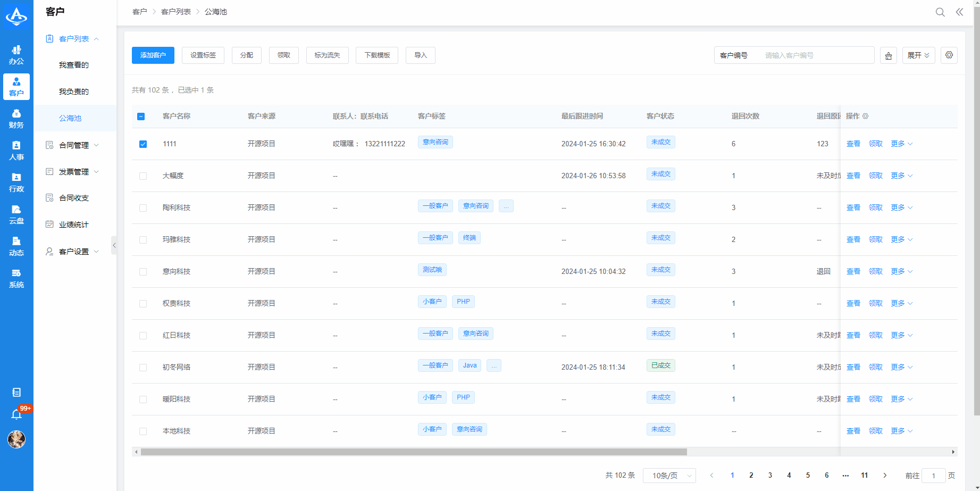This screenshot has height=491, width=980.
Task: Click the 领取 link for 陶利科技
Action: pos(875,207)
